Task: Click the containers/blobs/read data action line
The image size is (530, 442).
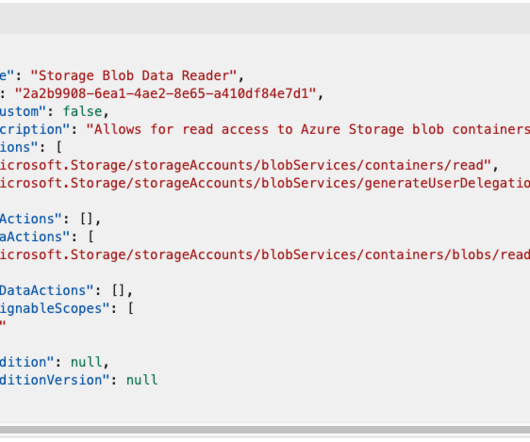Action: [265, 254]
